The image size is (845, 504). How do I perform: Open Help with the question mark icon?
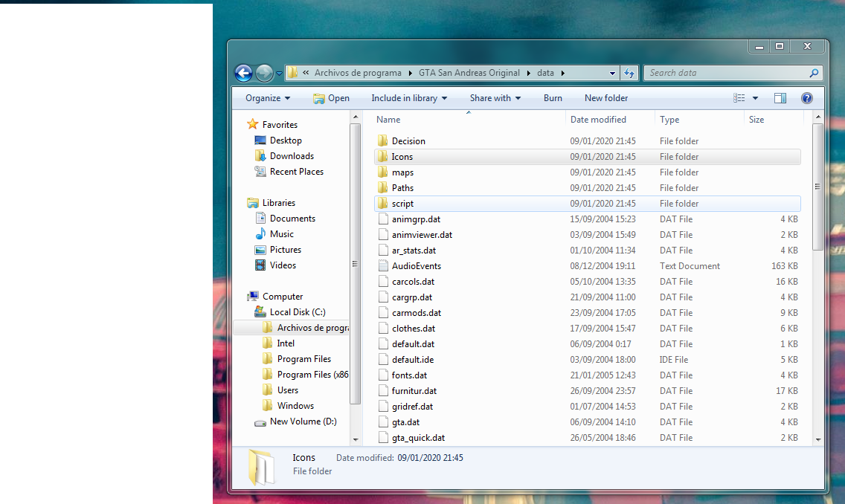point(807,98)
